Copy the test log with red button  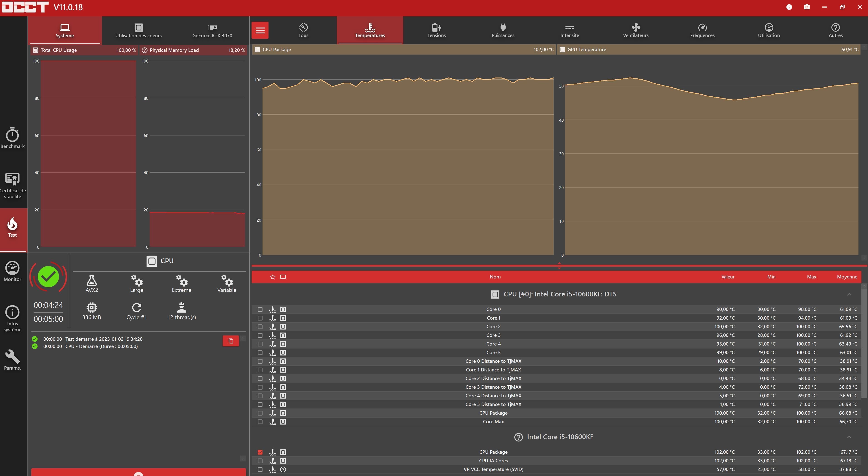[x=231, y=341]
